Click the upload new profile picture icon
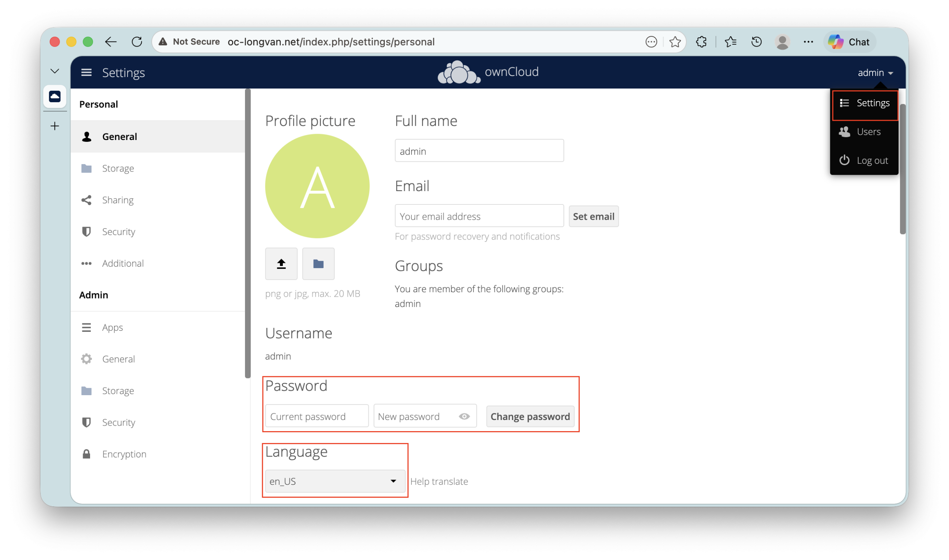Viewport: 949px width, 560px height. (x=281, y=264)
